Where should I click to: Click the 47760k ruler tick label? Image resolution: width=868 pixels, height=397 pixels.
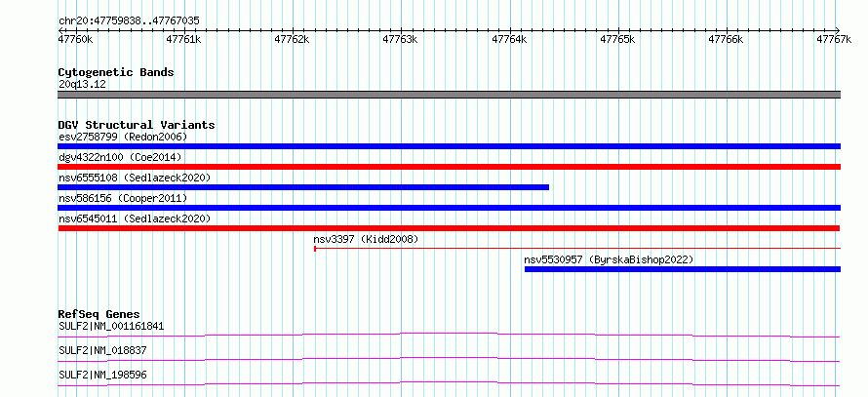click(x=75, y=39)
